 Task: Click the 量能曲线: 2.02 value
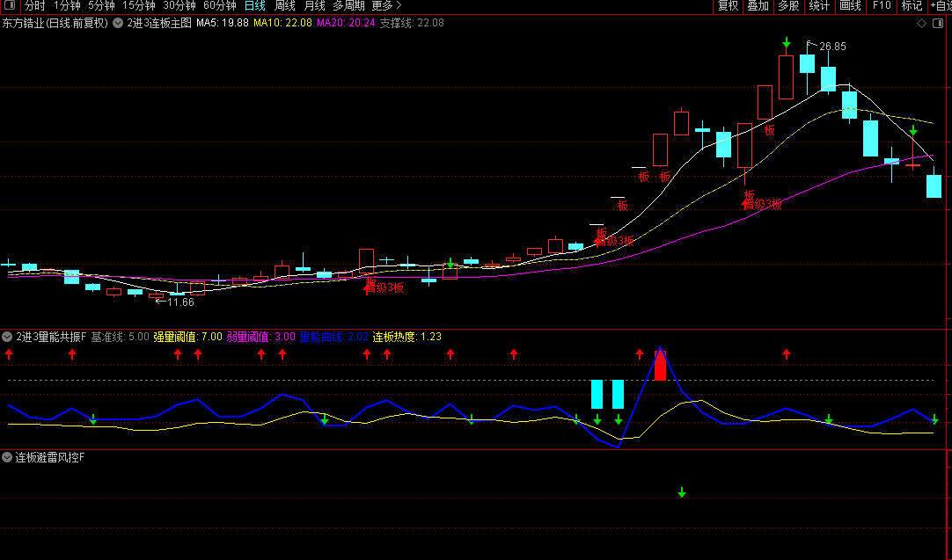334,337
